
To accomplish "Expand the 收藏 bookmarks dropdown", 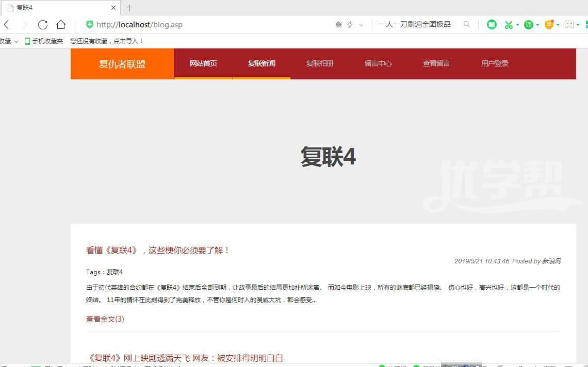I will tap(15, 41).
